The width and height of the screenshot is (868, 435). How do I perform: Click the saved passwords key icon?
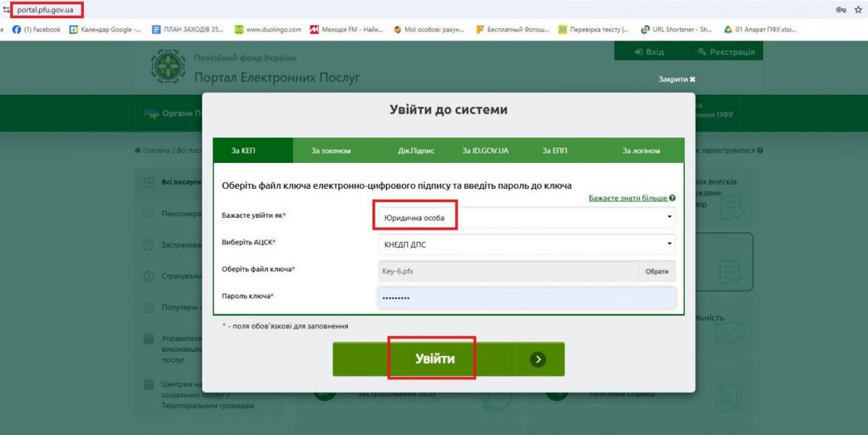[841, 9]
